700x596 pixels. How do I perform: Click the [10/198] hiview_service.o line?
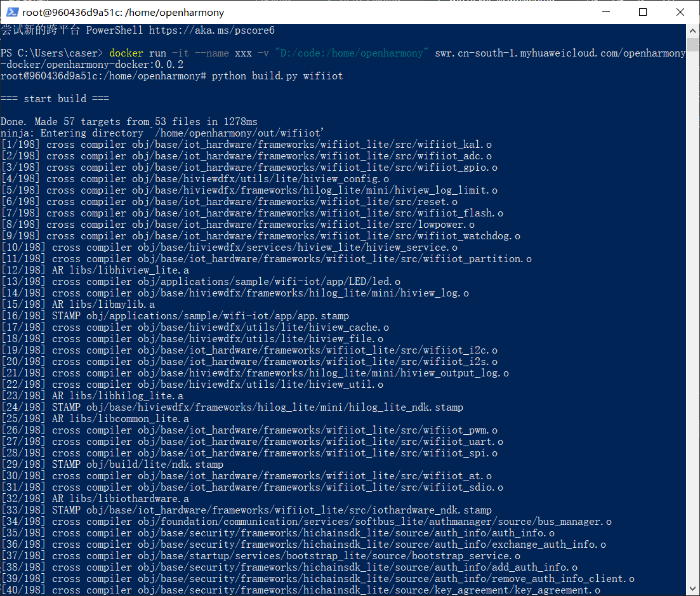tap(229, 248)
